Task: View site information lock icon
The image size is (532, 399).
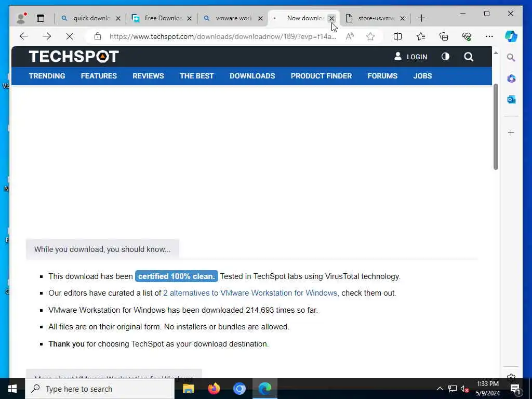Action: point(98,36)
